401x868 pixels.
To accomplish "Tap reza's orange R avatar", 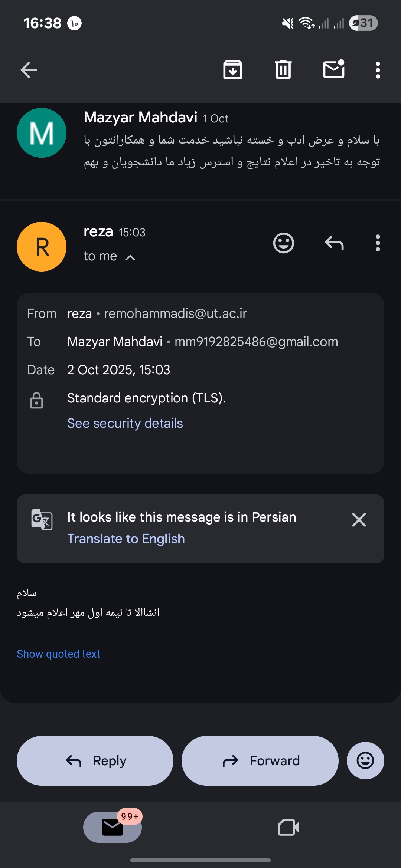I will point(42,247).
